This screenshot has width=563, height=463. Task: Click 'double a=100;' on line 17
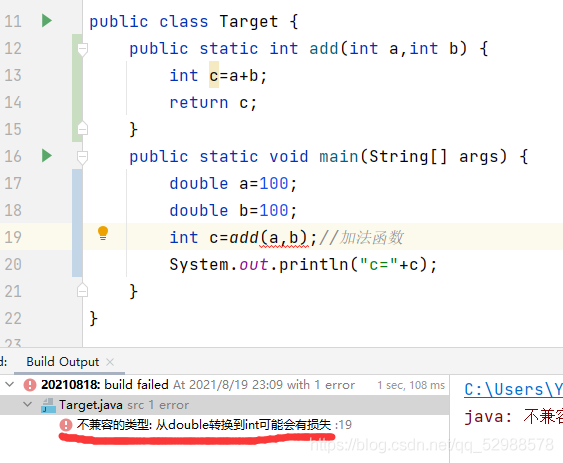tap(233, 184)
